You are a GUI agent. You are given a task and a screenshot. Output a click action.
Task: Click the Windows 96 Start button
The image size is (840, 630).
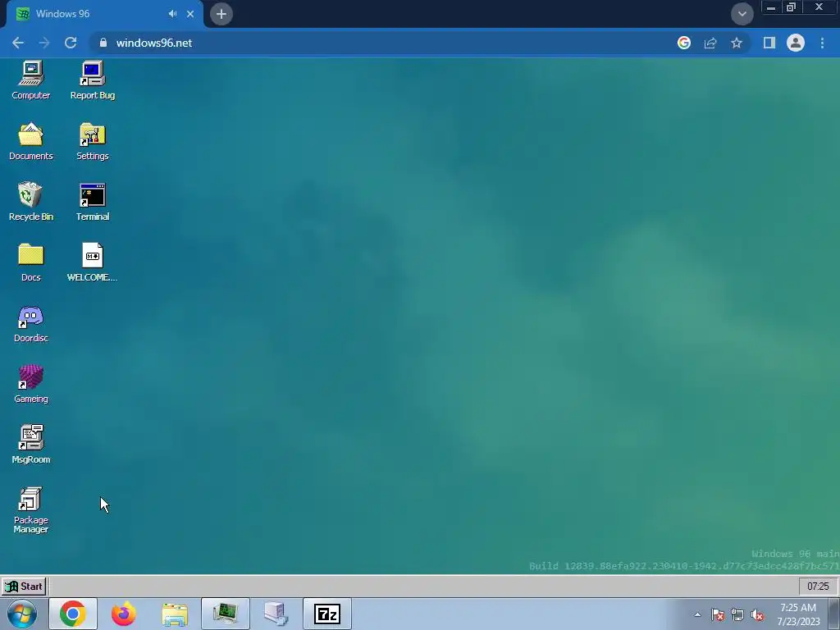pos(24,587)
